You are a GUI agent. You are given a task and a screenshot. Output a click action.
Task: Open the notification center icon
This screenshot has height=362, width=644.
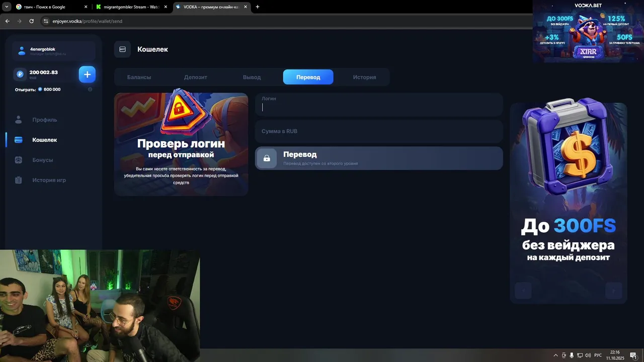633,355
